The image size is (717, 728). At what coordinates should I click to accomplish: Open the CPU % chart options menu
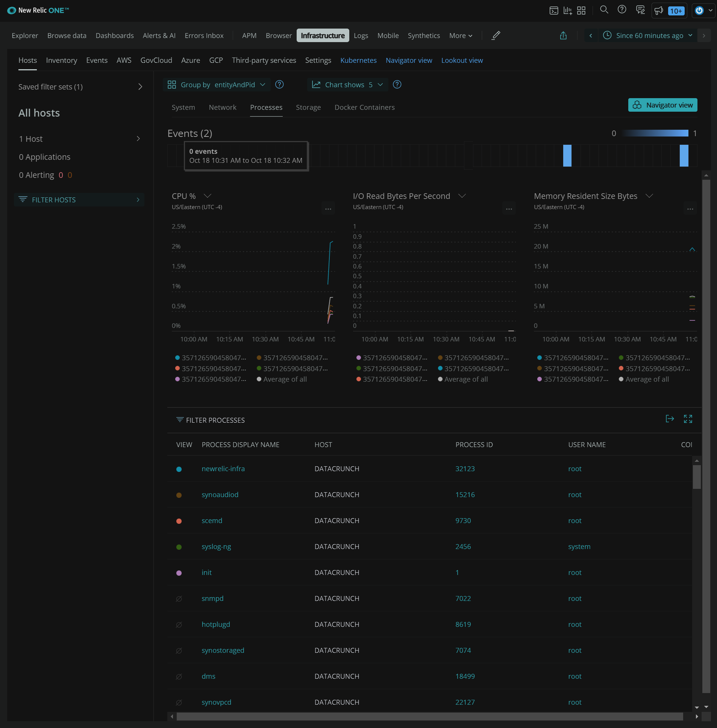(328, 208)
